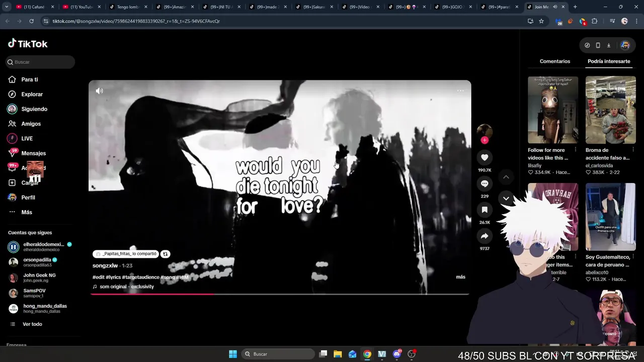This screenshot has width=644, height=362.
Task: Open profile avatar in top-right toolbar
Action: coord(625,45)
